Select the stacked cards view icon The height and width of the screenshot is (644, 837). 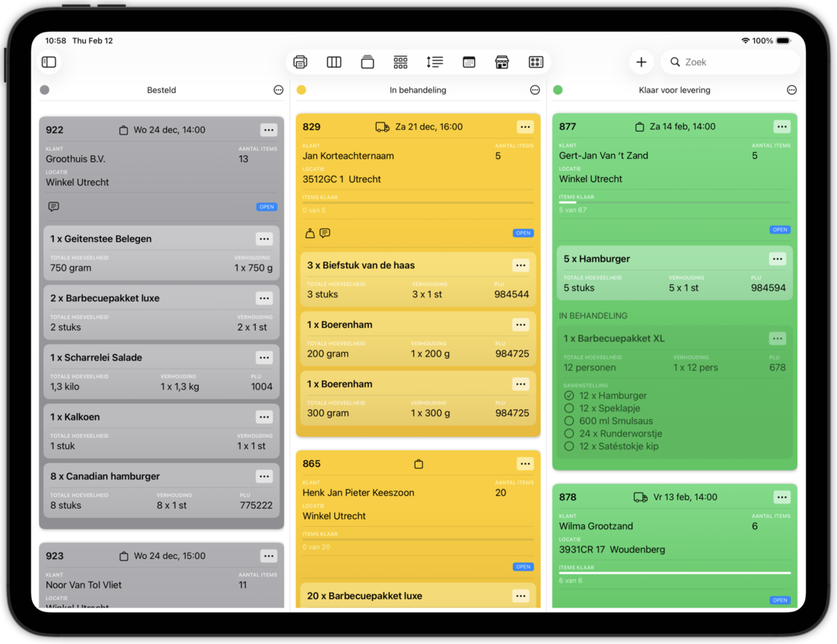[x=368, y=62]
